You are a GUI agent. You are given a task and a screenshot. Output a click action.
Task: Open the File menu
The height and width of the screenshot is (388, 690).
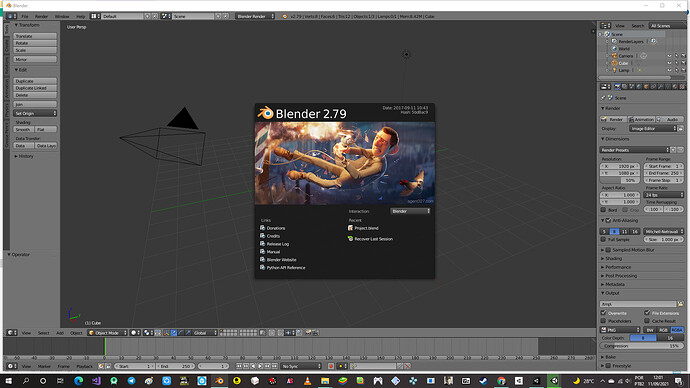(25, 16)
